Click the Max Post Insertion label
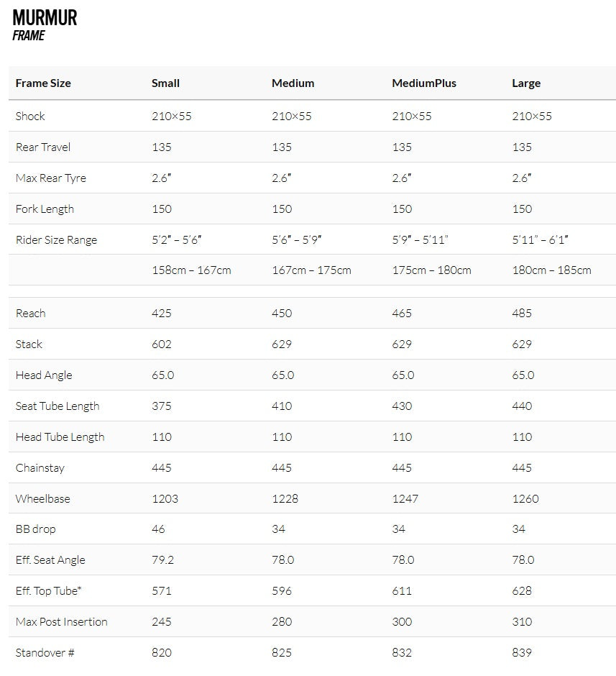This screenshot has width=616, height=676. (x=62, y=621)
